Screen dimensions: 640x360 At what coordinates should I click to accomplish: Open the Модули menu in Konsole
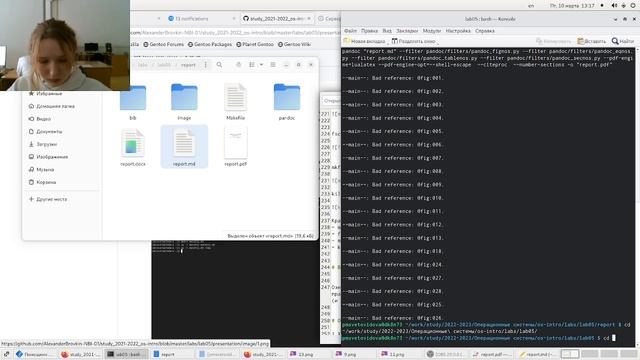click(432, 31)
